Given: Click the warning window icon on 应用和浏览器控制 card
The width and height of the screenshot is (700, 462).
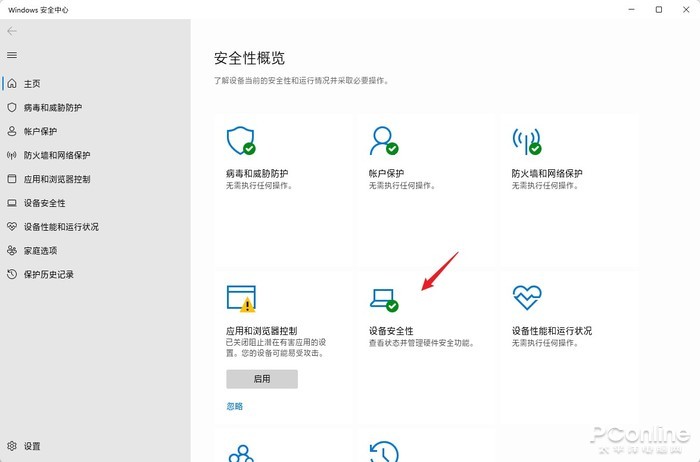Looking at the screenshot, I should coord(241,299).
